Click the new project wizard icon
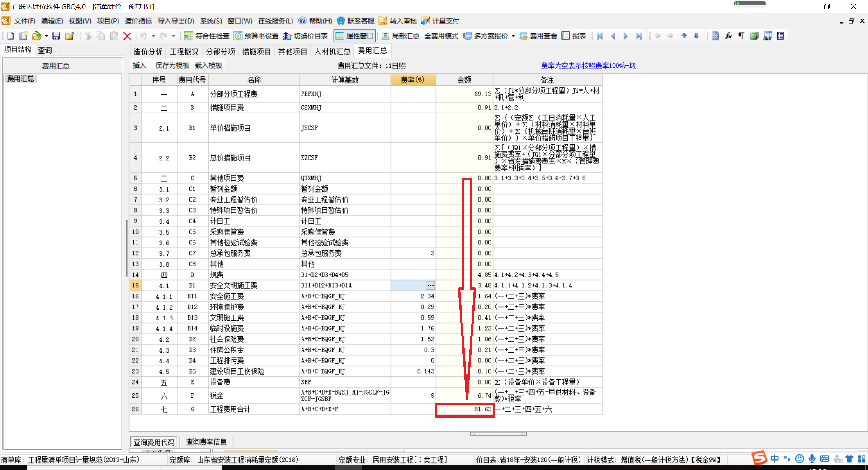Viewport: 868px width, 470px height. tap(24, 36)
